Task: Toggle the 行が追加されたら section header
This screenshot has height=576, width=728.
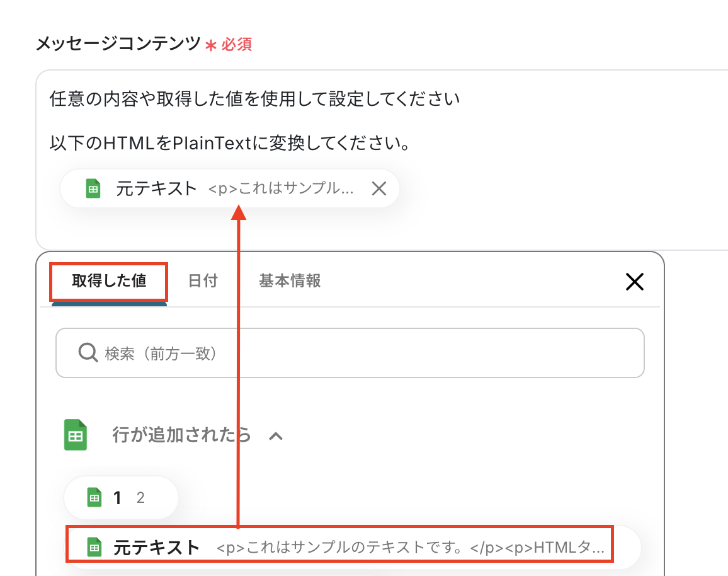Action: pos(181,435)
